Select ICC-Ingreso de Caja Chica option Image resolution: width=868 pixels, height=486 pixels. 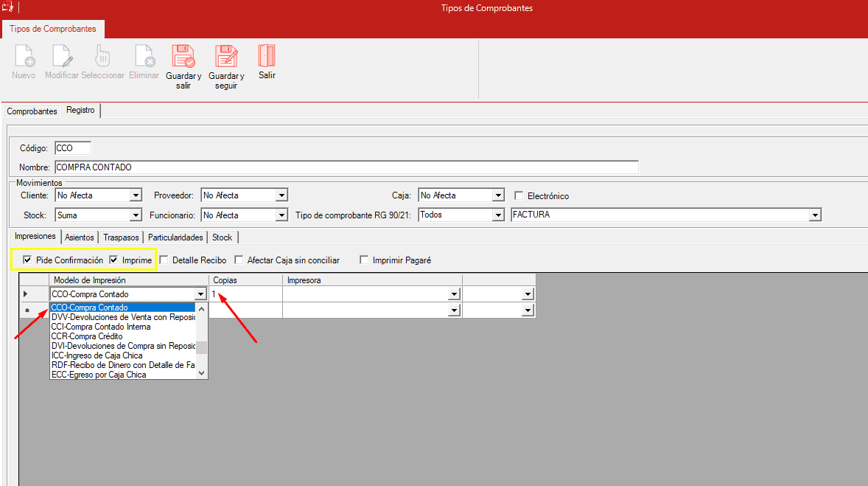pos(122,355)
